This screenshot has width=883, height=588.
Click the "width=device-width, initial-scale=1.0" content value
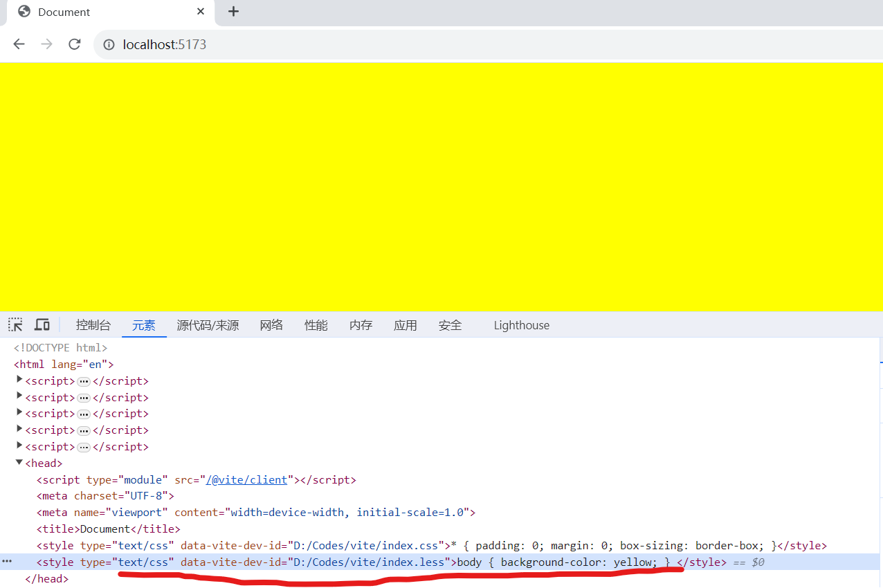[346, 513]
